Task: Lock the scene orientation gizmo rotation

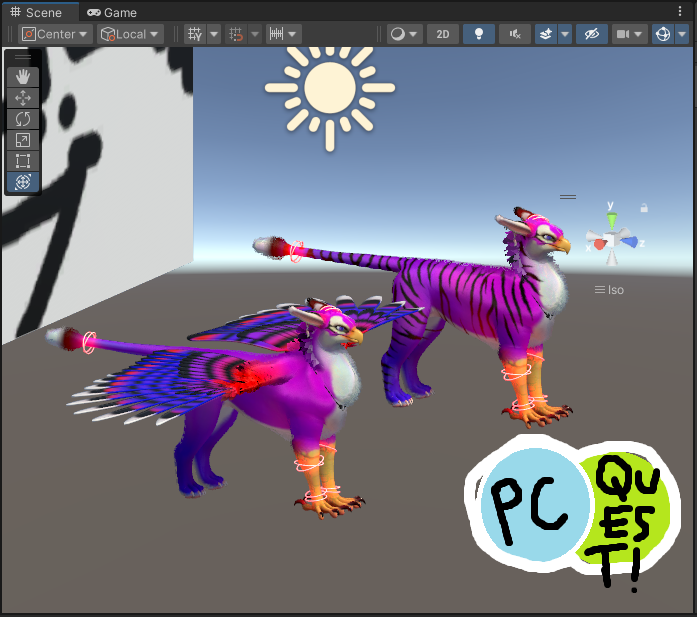Action: [644, 208]
